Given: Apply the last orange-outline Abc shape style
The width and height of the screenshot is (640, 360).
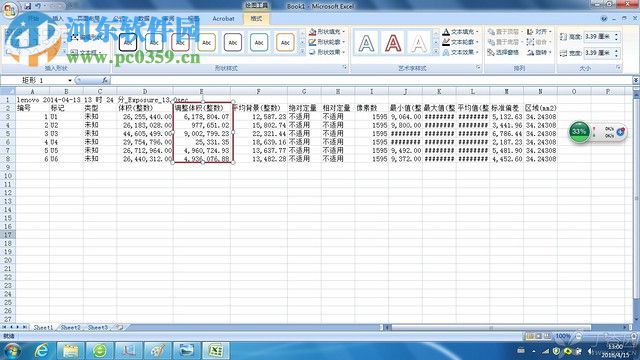Looking at the screenshot, I should [285, 42].
